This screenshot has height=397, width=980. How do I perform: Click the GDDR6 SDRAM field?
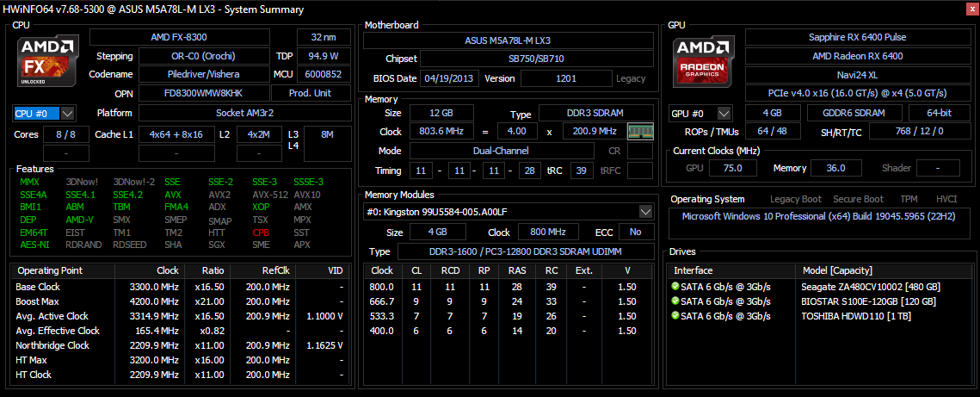pos(854,113)
